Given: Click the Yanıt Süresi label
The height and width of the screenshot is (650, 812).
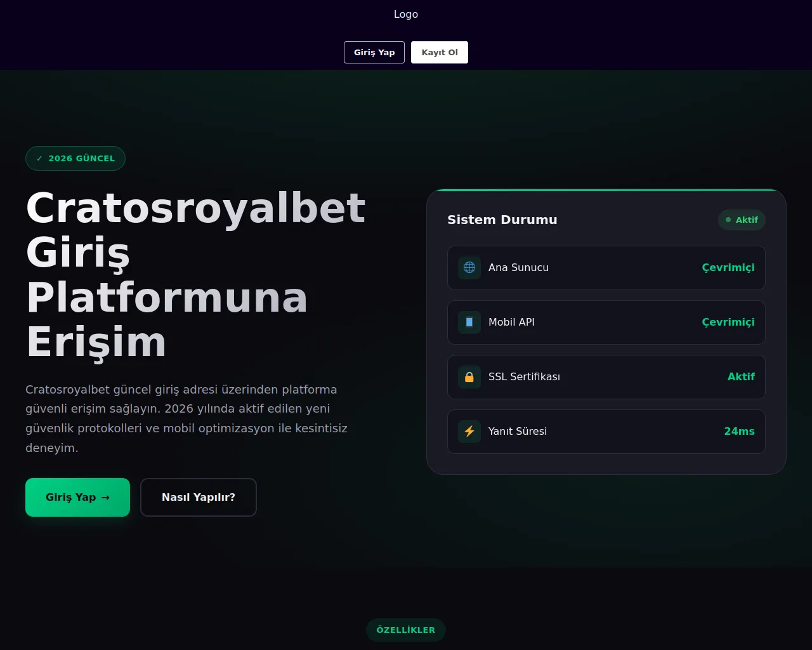Looking at the screenshot, I should [518, 432].
